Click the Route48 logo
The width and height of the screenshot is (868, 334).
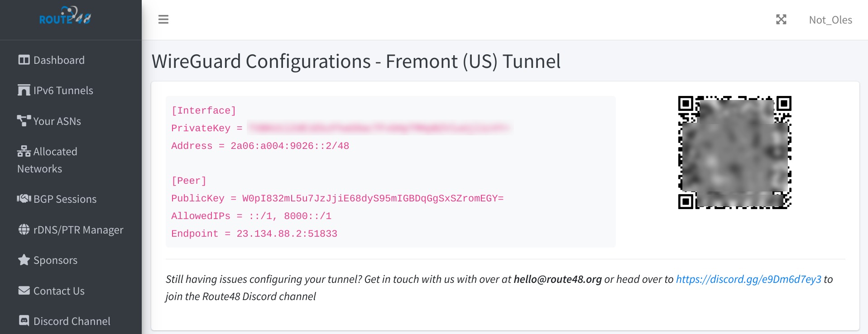point(65,15)
